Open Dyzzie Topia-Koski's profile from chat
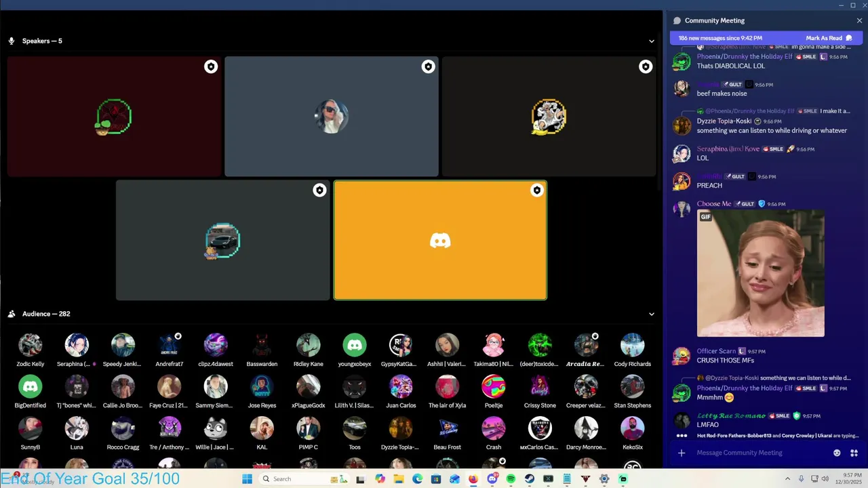Screen dimensions: 868x488 [x=724, y=121]
